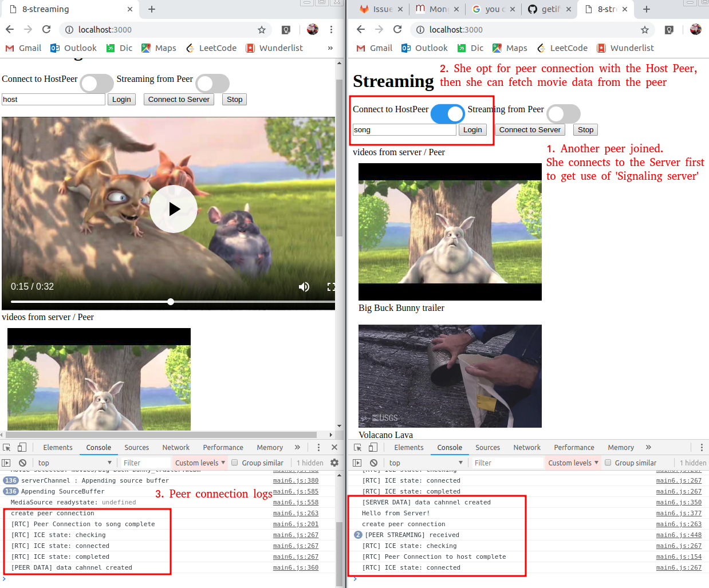
Task: Focus the Filter box in right console
Action: click(506, 463)
